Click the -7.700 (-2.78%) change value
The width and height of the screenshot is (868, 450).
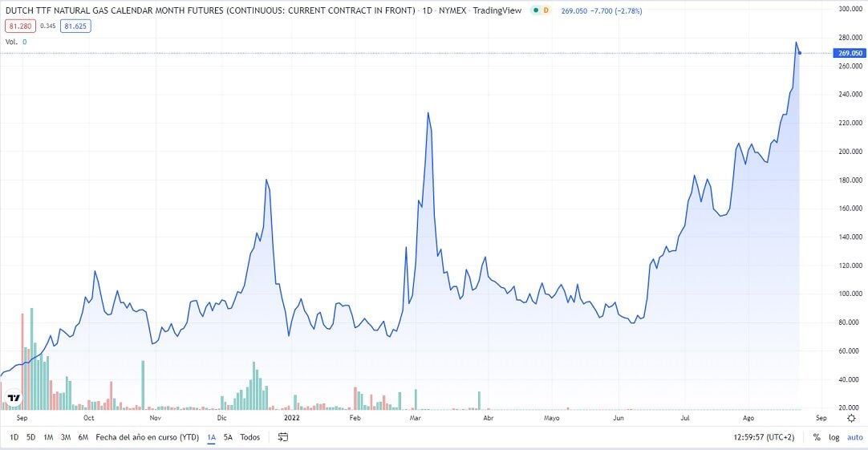click(616, 10)
